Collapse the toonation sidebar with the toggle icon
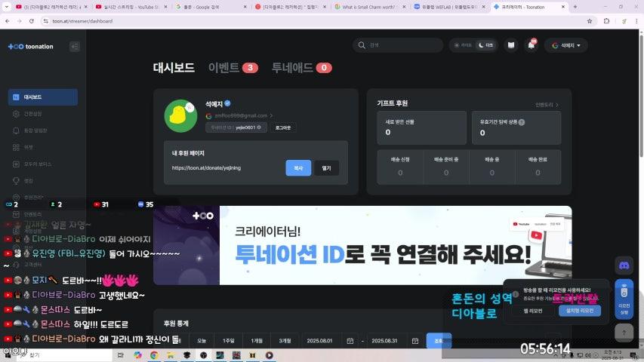The width and height of the screenshot is (644, 362). tap(75, 46)
